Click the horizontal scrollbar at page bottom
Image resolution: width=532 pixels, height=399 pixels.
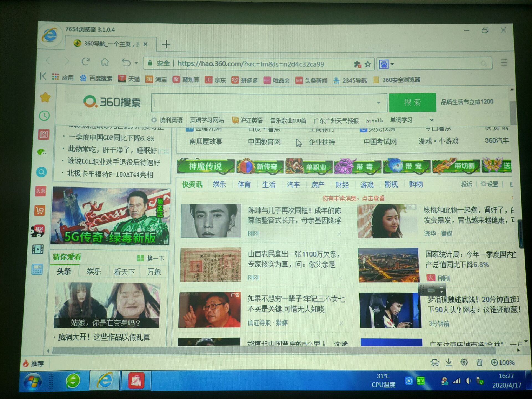pyautogui.click(x=274, y=351)
